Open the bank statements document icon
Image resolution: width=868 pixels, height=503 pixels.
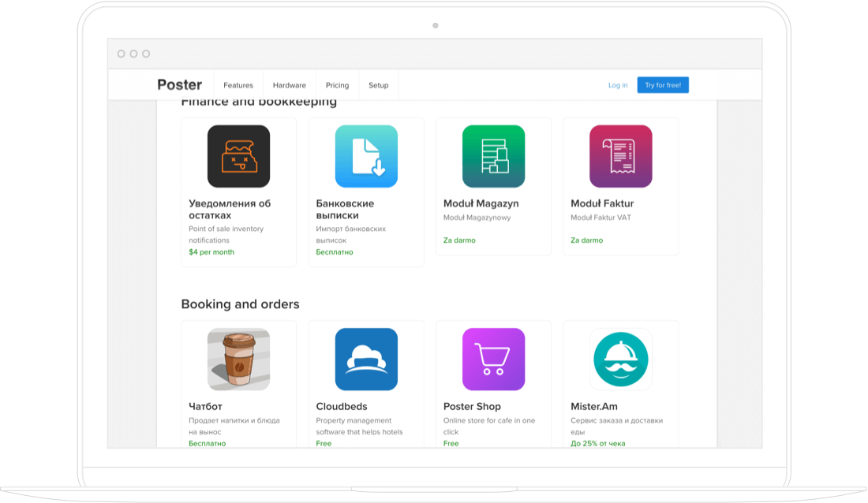366,156
